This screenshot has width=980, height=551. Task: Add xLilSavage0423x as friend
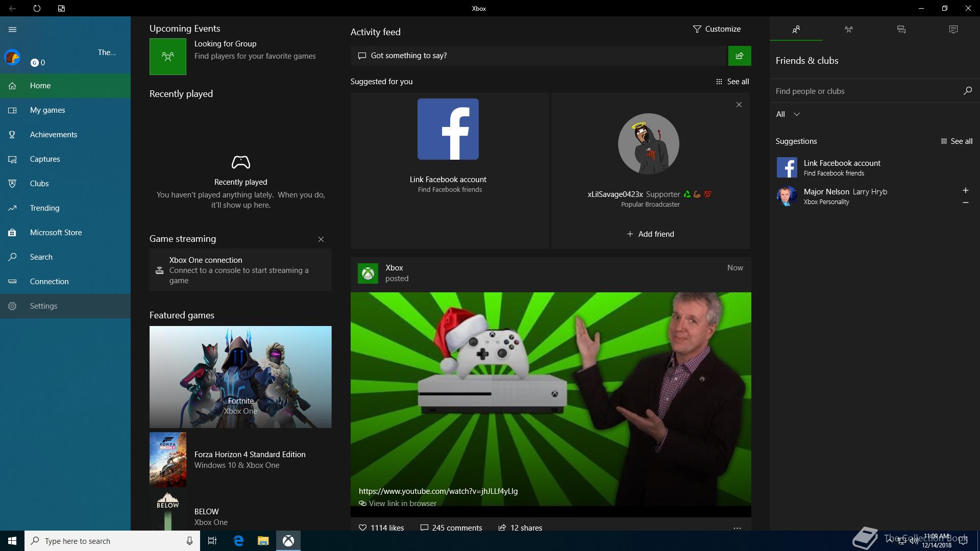coord(650,234)
